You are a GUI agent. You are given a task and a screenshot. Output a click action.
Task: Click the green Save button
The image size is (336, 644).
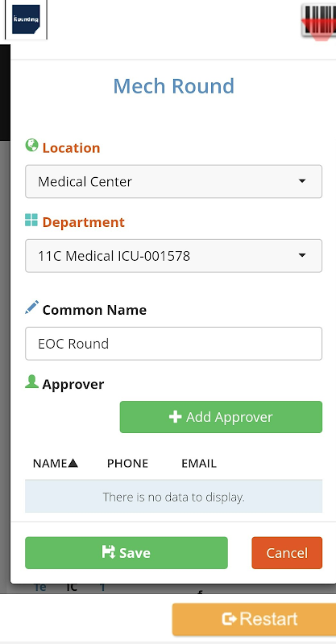[127, 553]
